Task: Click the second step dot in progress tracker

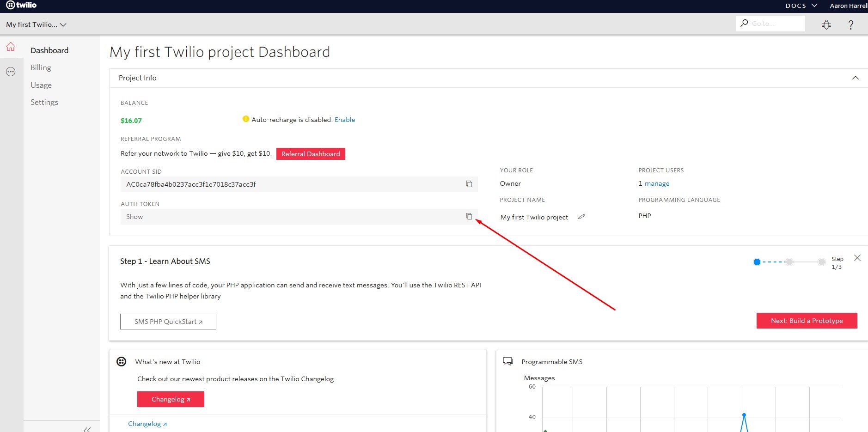Action: pyautogui.click(x=789, y=262)
